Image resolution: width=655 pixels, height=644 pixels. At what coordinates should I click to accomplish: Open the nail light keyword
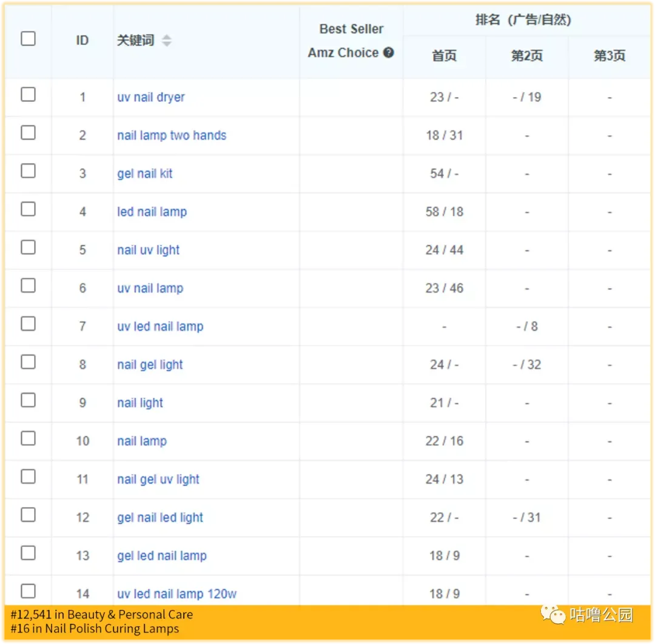[140, 403]
